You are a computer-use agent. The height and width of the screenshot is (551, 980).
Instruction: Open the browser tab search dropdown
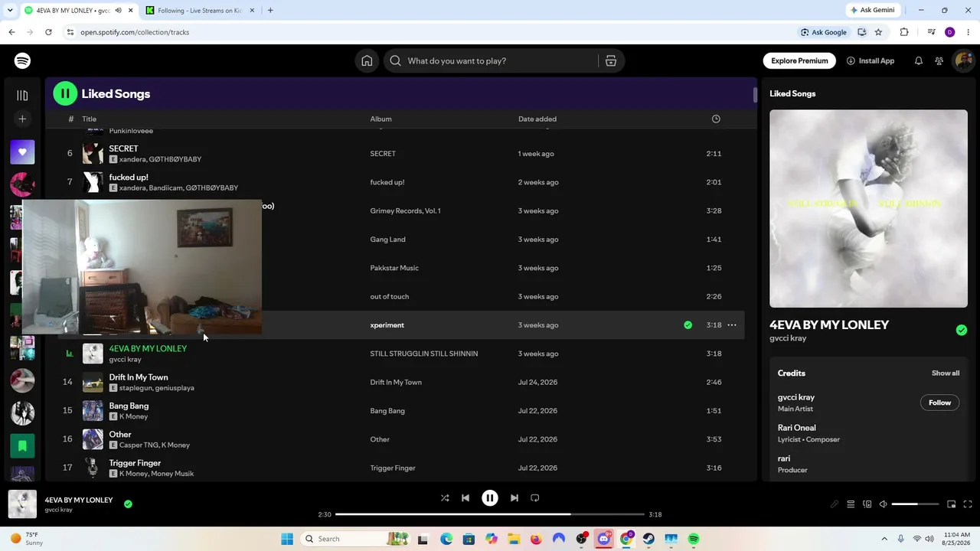coord(10,11)
